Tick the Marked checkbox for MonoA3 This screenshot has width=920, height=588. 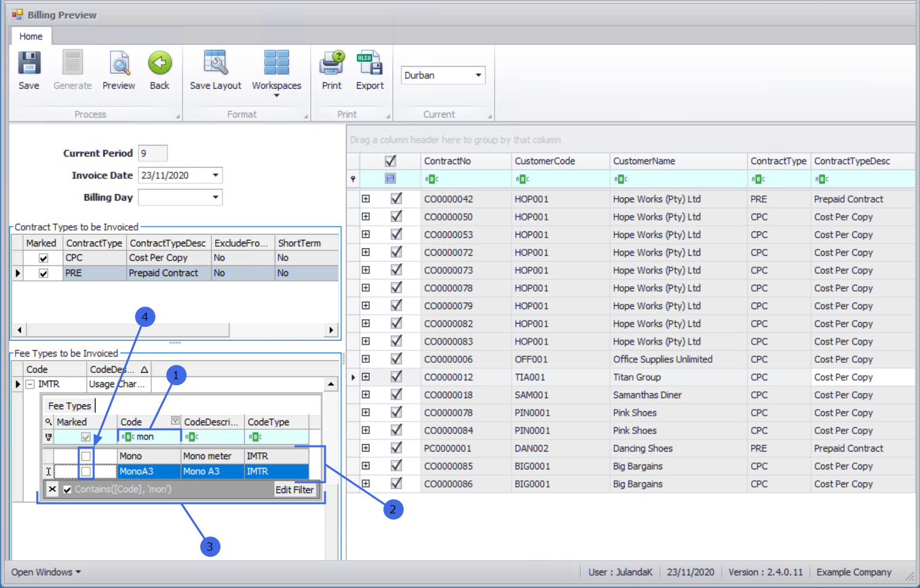(x=86, y=471)
